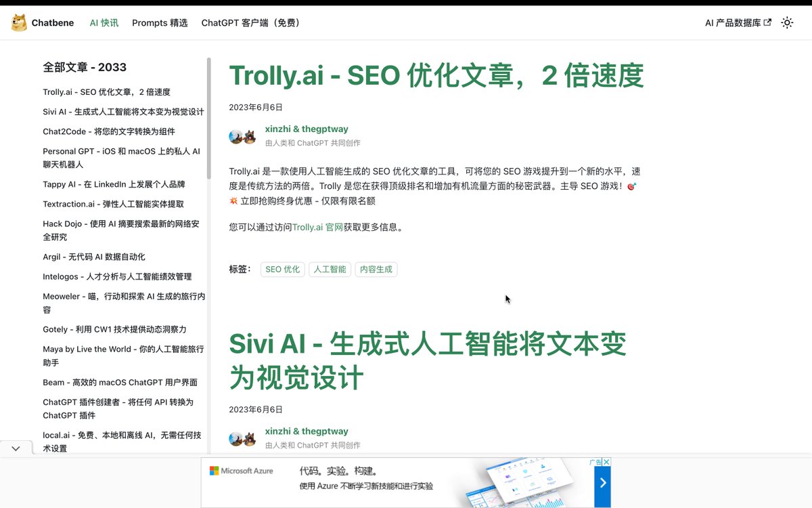812x508 pixels.
Task: Select the 内容生成 tag
Action: (376, 269)
